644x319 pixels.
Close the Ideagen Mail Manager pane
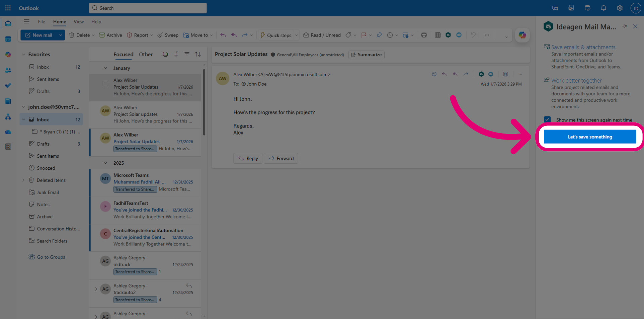click(x=635, y=26)
